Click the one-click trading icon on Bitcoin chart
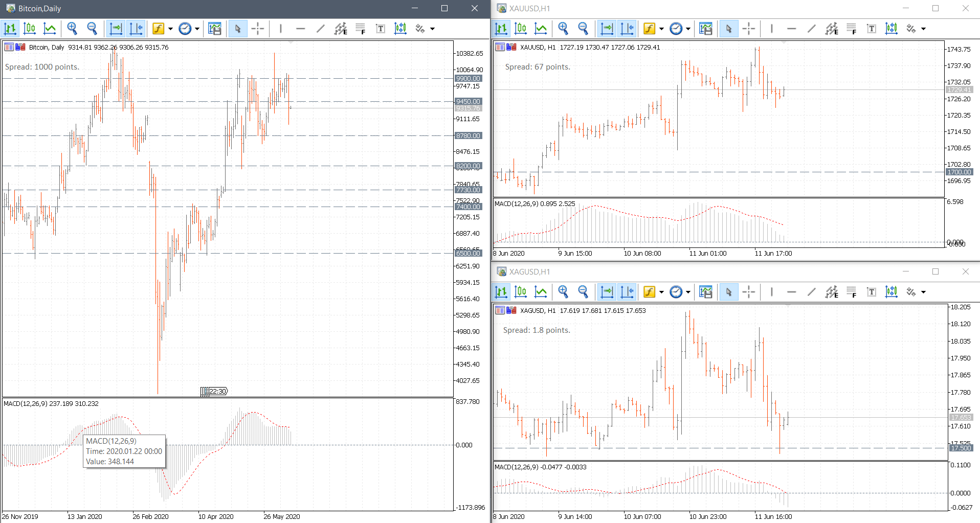 pos(20,47)
